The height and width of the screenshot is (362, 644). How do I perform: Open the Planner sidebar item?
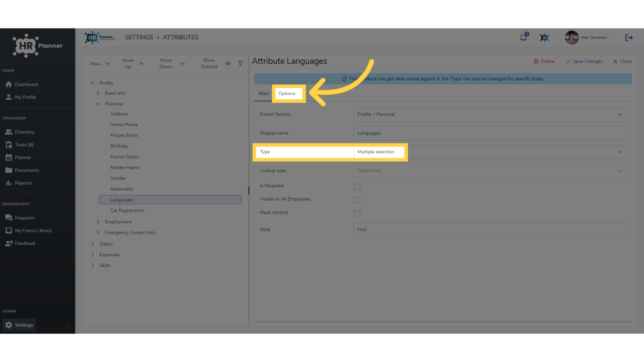18,158
